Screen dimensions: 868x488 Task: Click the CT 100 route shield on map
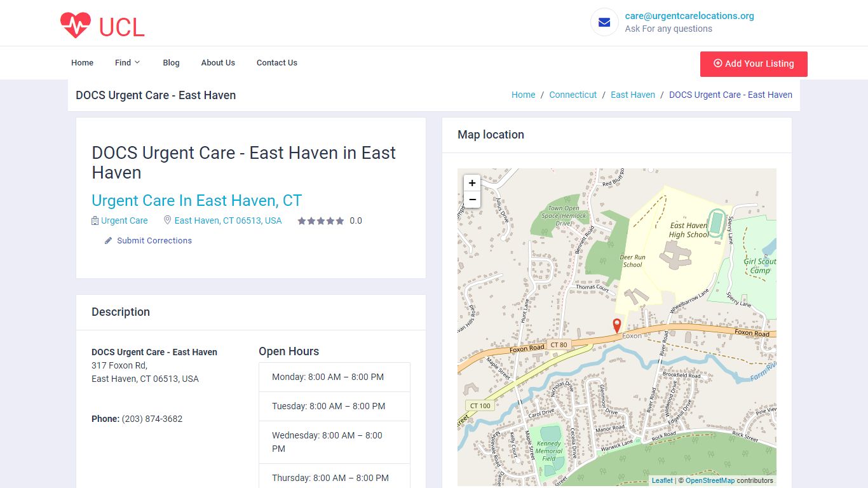point(480,405)
